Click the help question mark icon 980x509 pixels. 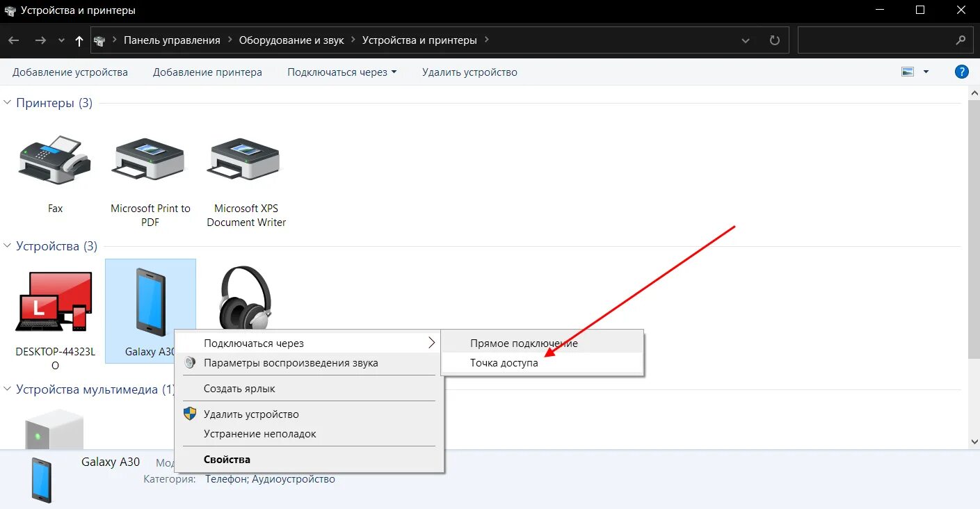[962, 72]
